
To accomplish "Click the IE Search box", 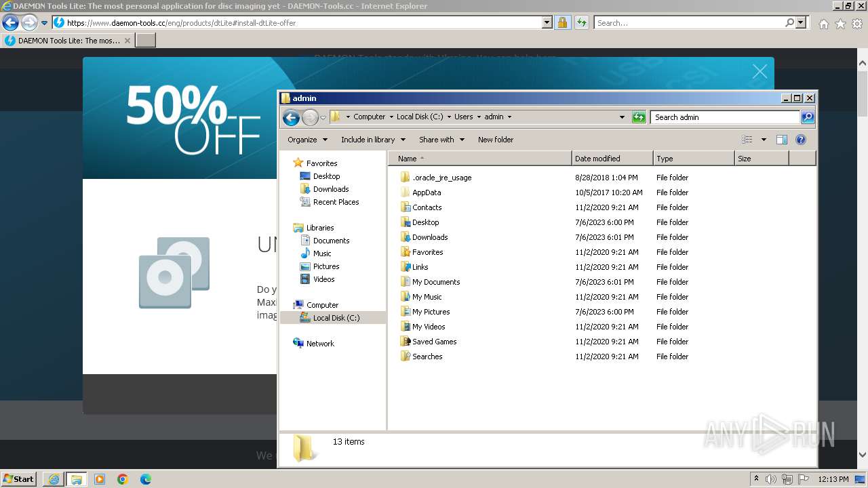I will (690, 23).
